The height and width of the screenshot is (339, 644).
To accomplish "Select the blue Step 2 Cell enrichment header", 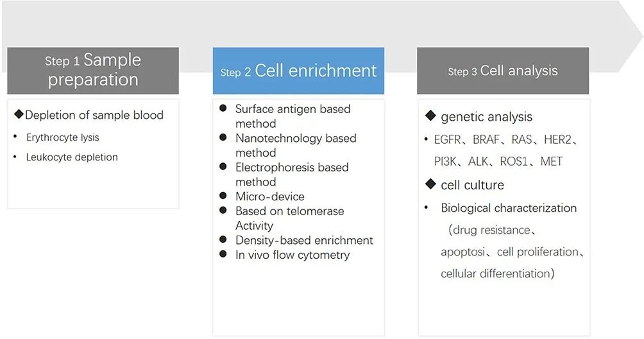I will 298,71.
